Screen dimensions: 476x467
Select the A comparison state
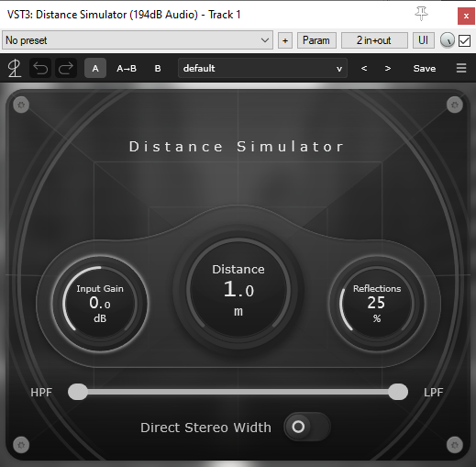pyautogui.click(x=95, y=68)
